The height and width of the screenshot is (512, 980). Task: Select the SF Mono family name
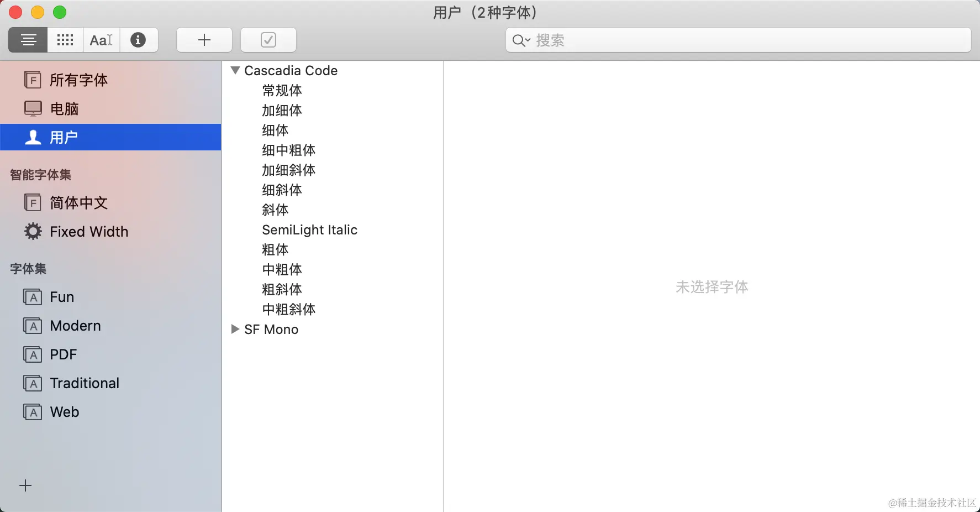[x=271, y=329]
